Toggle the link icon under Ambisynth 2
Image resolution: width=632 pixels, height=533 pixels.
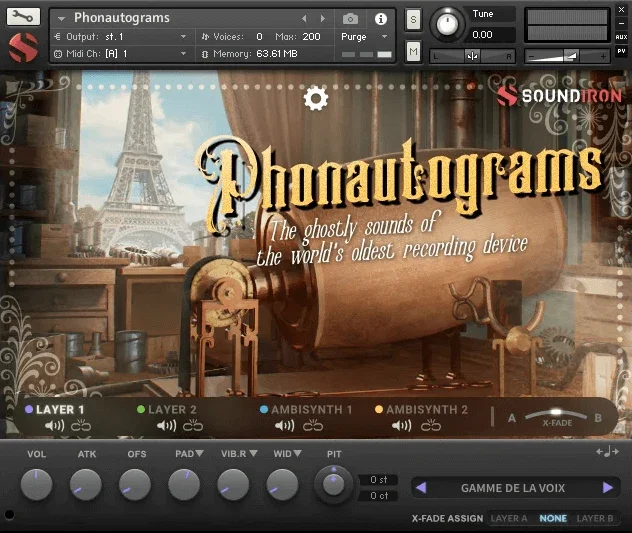(x=431, y=425)
